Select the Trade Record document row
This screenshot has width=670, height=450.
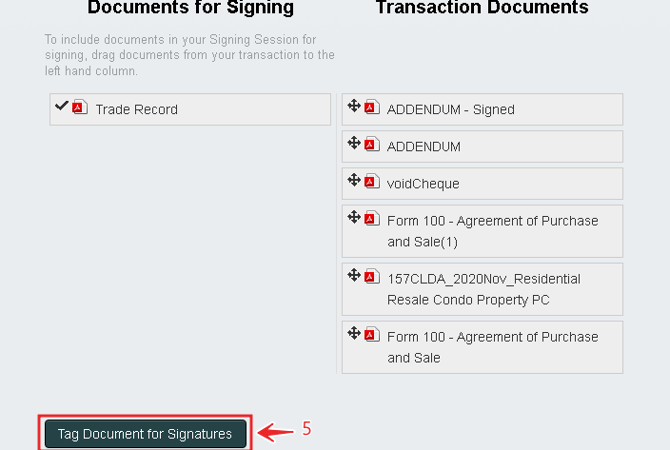190,109
